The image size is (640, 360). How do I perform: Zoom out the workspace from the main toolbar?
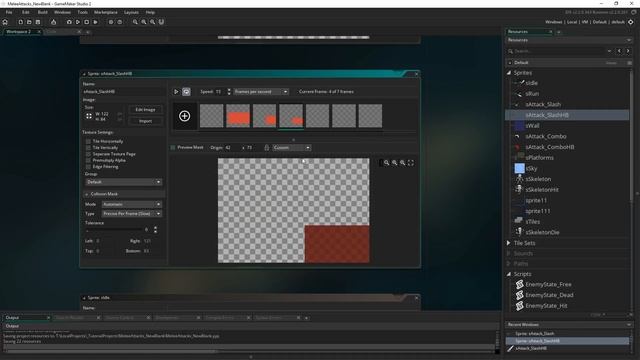coord(135,22)
